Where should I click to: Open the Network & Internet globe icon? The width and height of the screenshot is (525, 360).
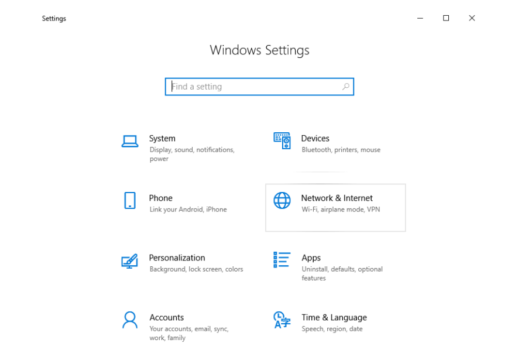282,201
